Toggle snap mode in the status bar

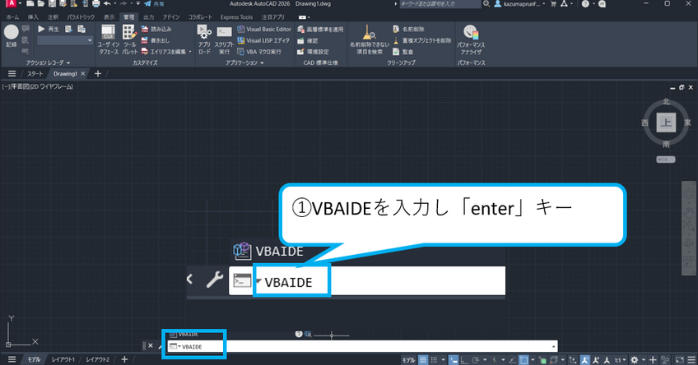[x=434, y=360]
